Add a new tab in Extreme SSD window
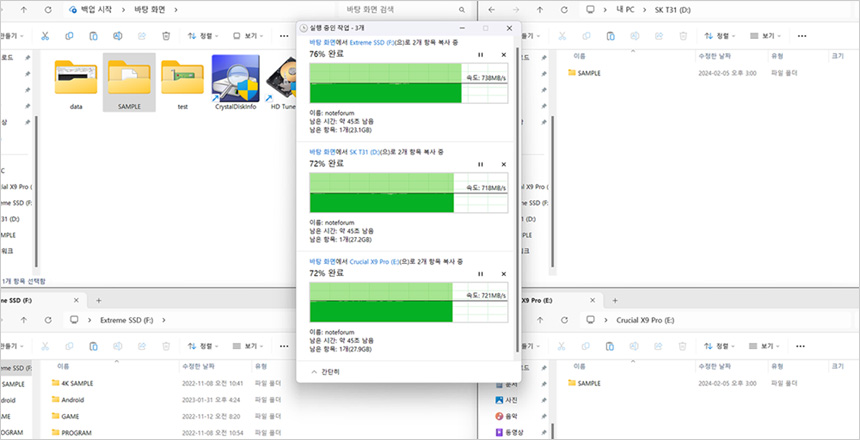 (99, 301)
